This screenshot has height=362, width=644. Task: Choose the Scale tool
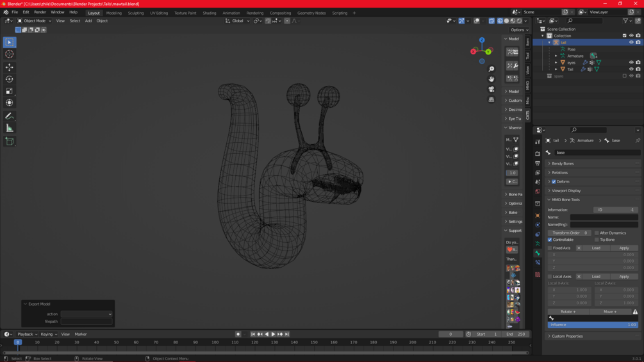pyautogui.click(x=10, y=91)
